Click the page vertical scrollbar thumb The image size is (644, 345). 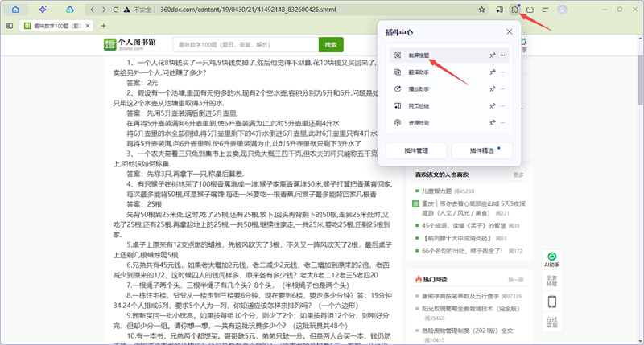tap(640, 80)
